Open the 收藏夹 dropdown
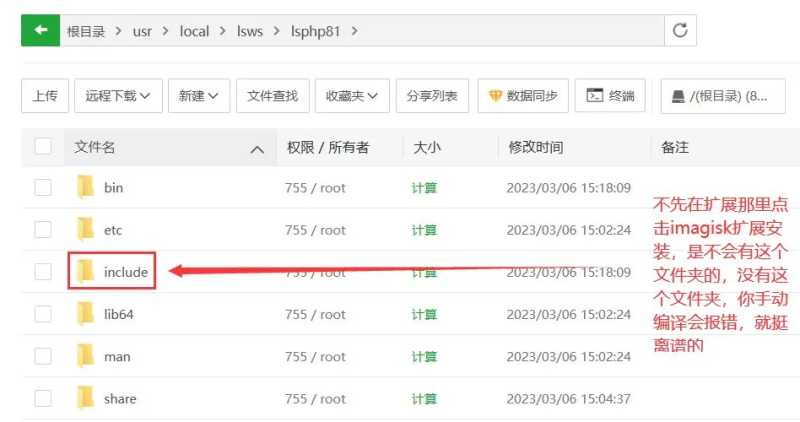 click(352, 95)
